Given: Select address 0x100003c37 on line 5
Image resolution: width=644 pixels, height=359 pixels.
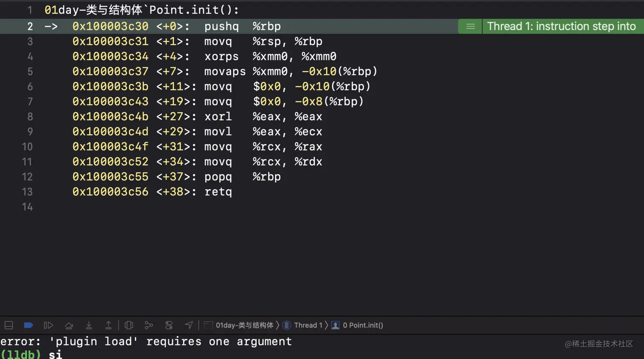Looking at the screenshot, I should coord(110,71).
